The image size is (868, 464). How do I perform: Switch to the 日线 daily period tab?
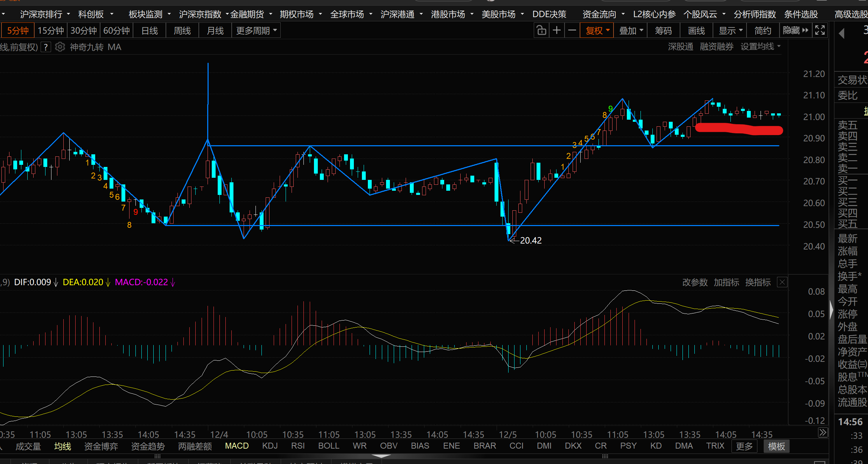coord(149,30)
